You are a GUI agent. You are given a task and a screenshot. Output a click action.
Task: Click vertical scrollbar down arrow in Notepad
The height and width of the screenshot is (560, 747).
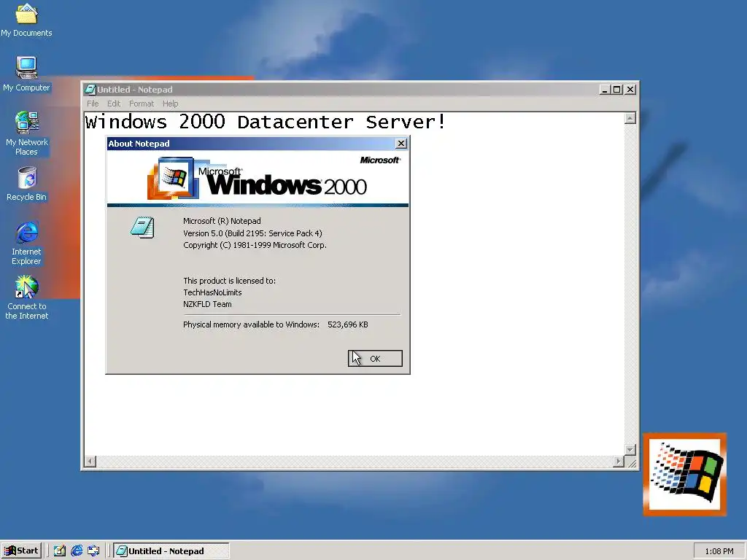tap(630, 450)
